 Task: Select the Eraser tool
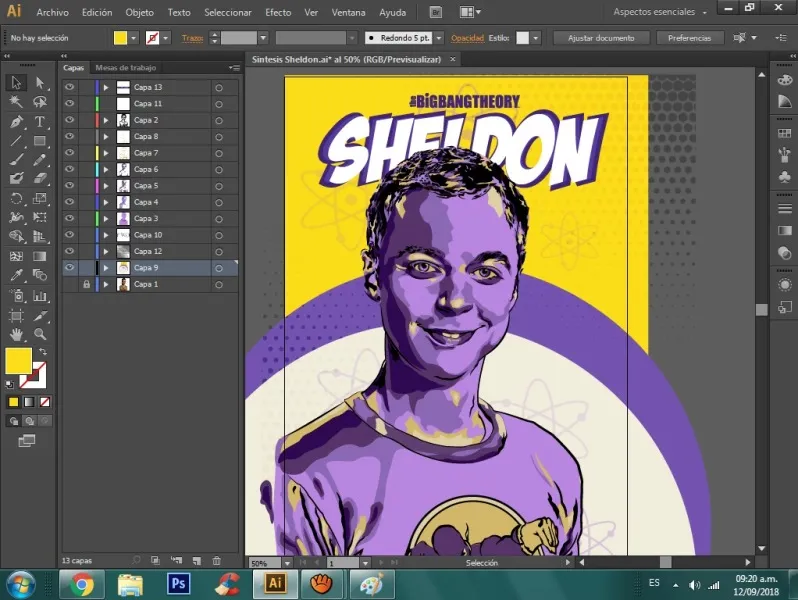click(40, 178)
